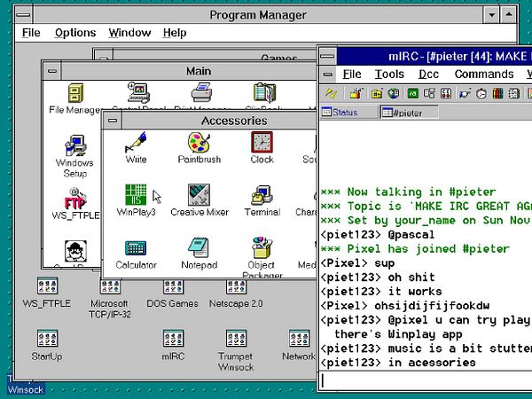Click Main window title bar
Image resolution: width=532 pixels, height=399 pixels.
189,71
